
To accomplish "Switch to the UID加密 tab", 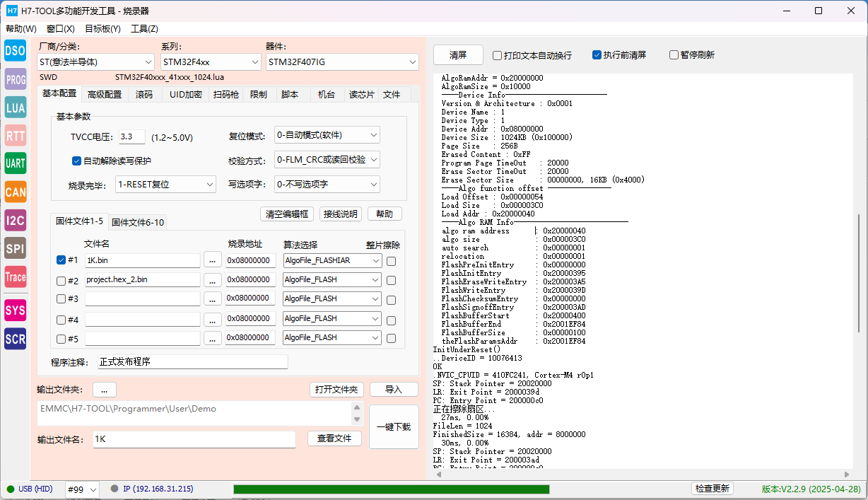I will coord(186,94).
